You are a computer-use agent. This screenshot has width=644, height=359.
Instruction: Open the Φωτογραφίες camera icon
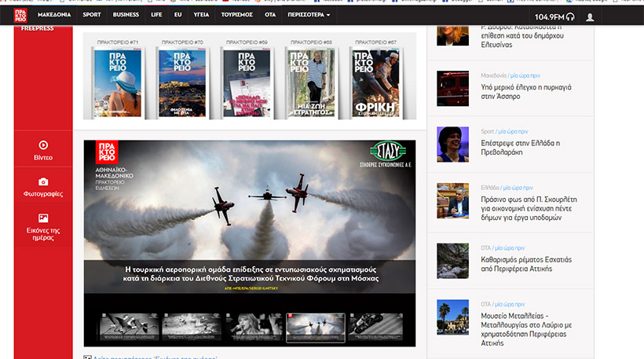pos(43,181)
